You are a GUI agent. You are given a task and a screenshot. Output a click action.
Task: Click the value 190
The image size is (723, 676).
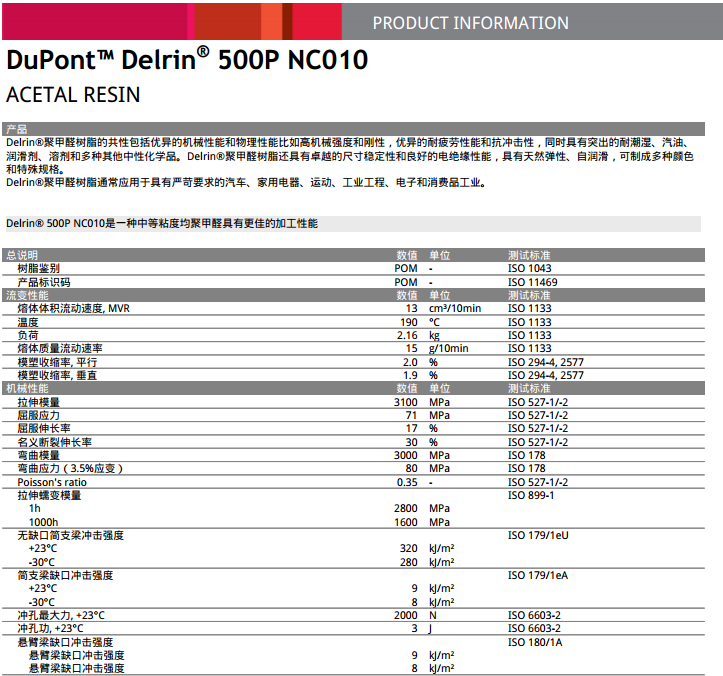pos(409,322)
